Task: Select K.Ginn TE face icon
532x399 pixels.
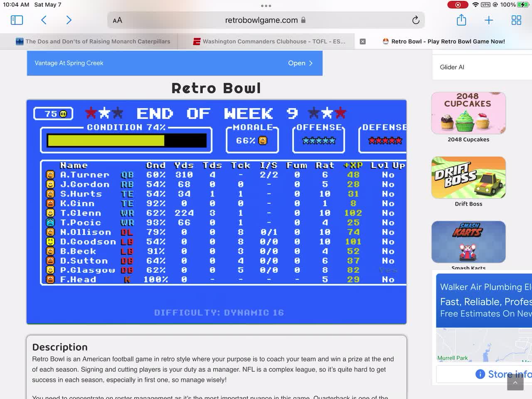Action: click(50, 204)
